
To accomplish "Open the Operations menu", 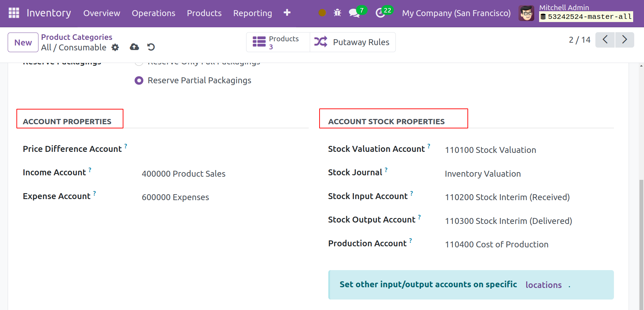I will tap(153, 13).
